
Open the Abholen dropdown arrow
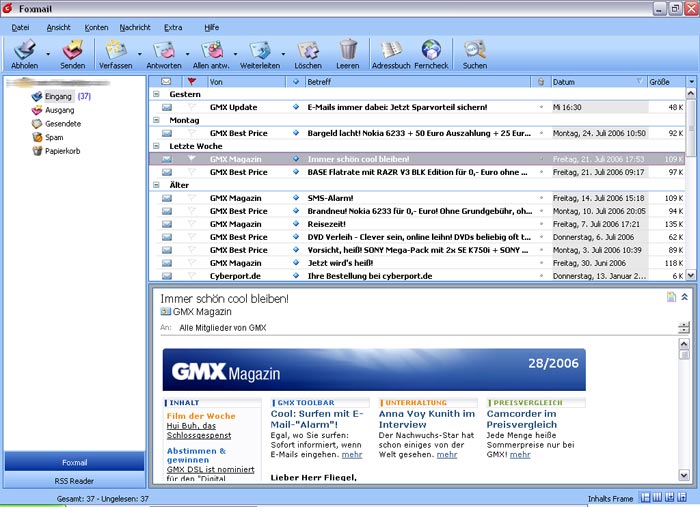(48, 54)
